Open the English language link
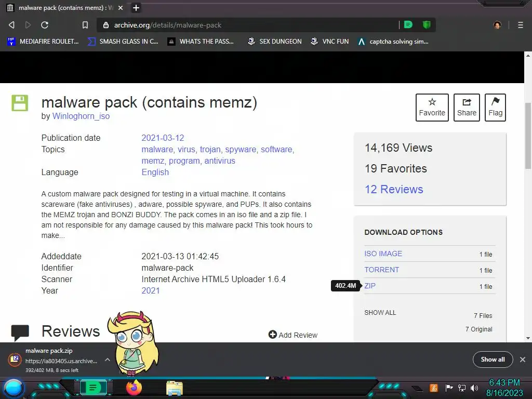This screenshot has width=532, height=399. point(155,172)
